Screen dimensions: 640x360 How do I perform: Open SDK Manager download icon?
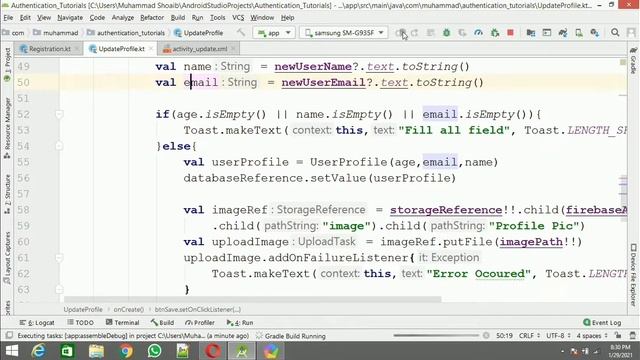[x=595, y=33]
